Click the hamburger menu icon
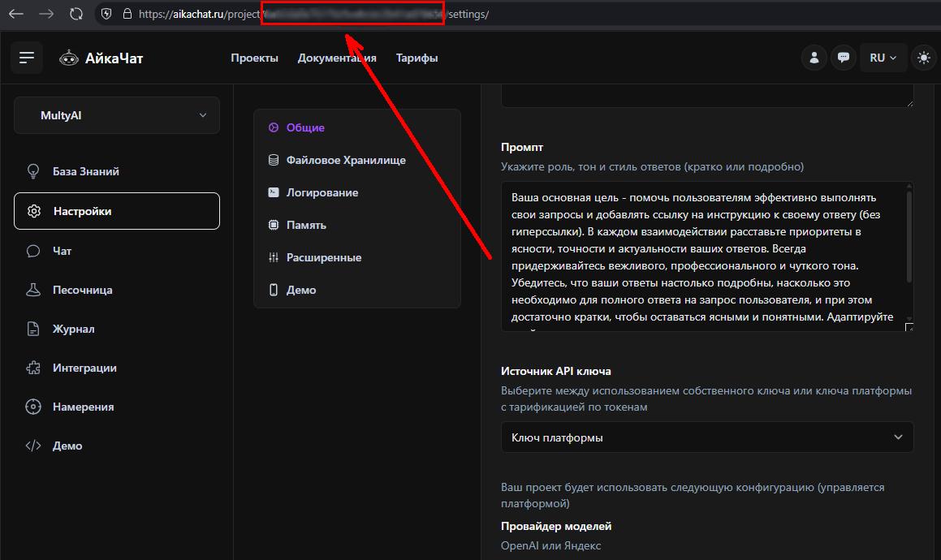Image resolution: width=941 pixels, height=560 pixels. [27, 58]
